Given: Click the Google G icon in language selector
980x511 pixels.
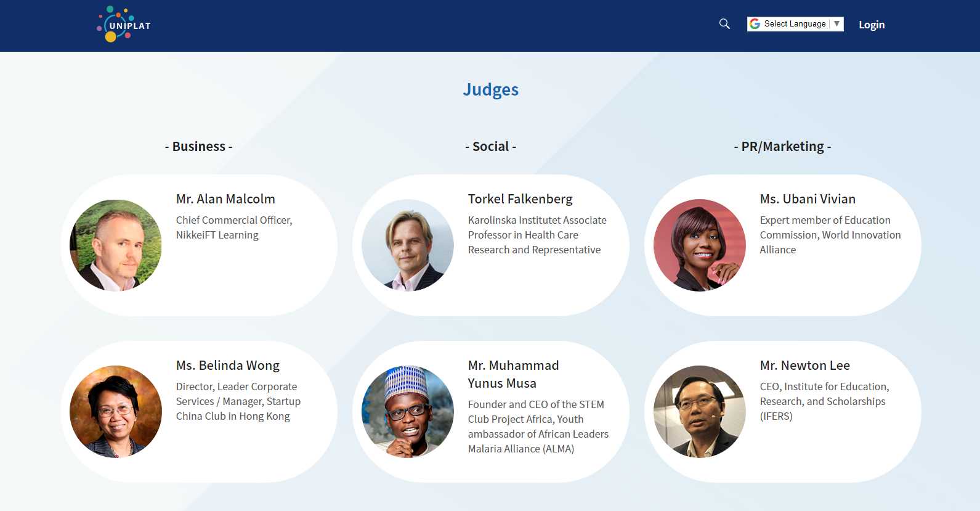Looking at the screenshot, I should click(755, 24).
